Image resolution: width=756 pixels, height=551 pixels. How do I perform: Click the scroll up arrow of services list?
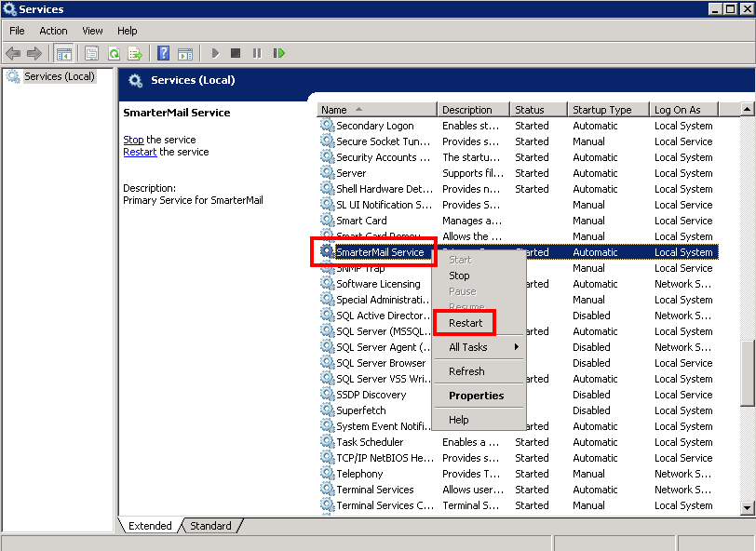pos(748,110)
